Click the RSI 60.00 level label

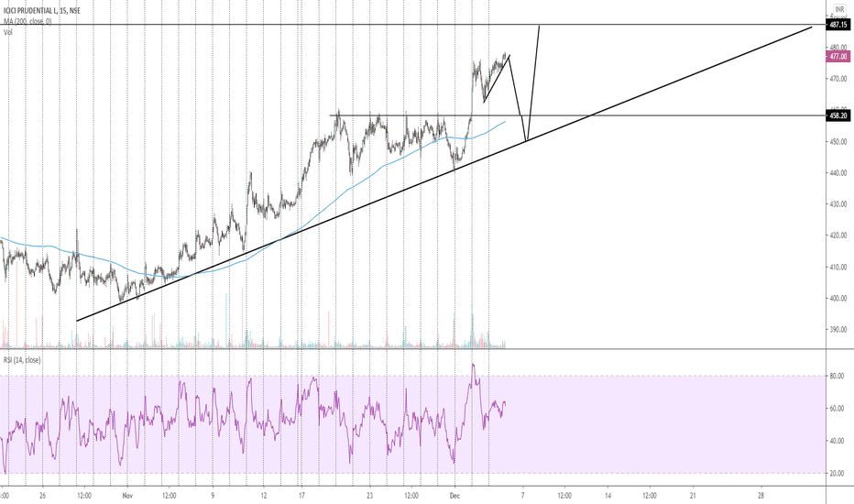tap(838, 409)
